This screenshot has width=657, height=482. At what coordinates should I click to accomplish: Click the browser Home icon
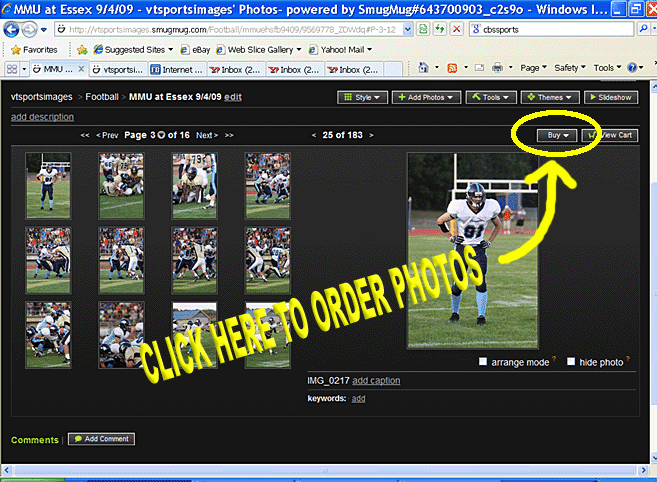[x=425, y=68]
